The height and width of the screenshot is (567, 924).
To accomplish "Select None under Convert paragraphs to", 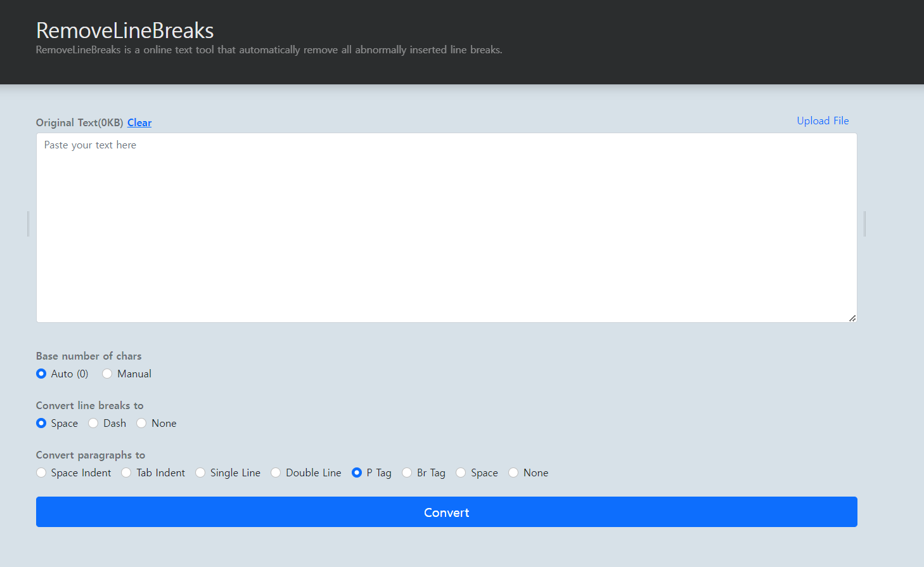I will click(x=513, y=472).
